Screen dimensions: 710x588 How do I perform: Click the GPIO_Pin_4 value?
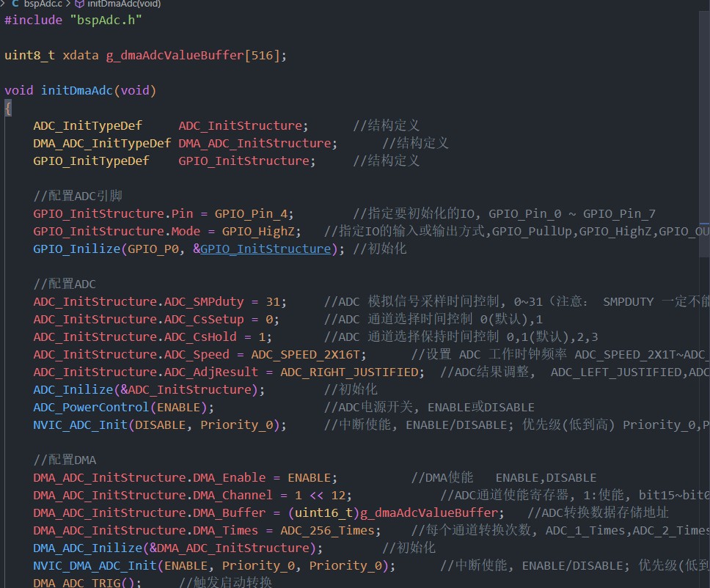coord(250,213)
